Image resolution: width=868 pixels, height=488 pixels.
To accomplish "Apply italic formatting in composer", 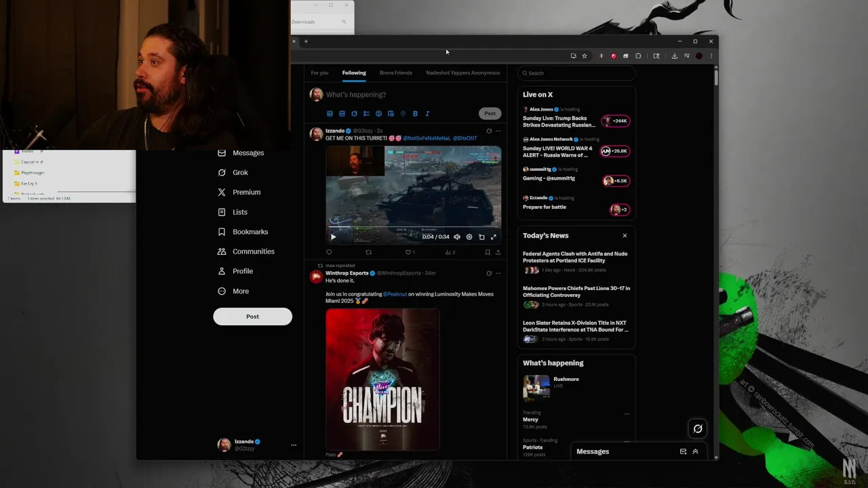I will [x=427, y=114].
